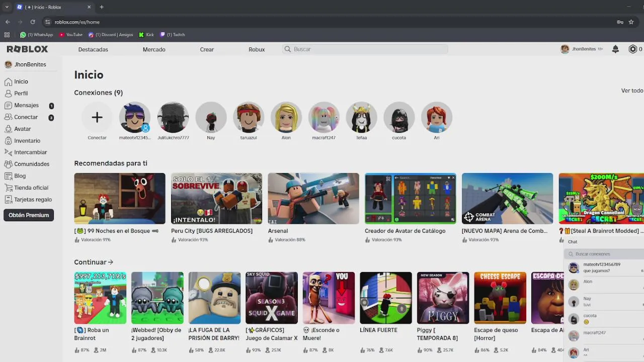Open Escape de queso Horror game
This screenshot has width=644, height=362.
[x=500, y=298]
